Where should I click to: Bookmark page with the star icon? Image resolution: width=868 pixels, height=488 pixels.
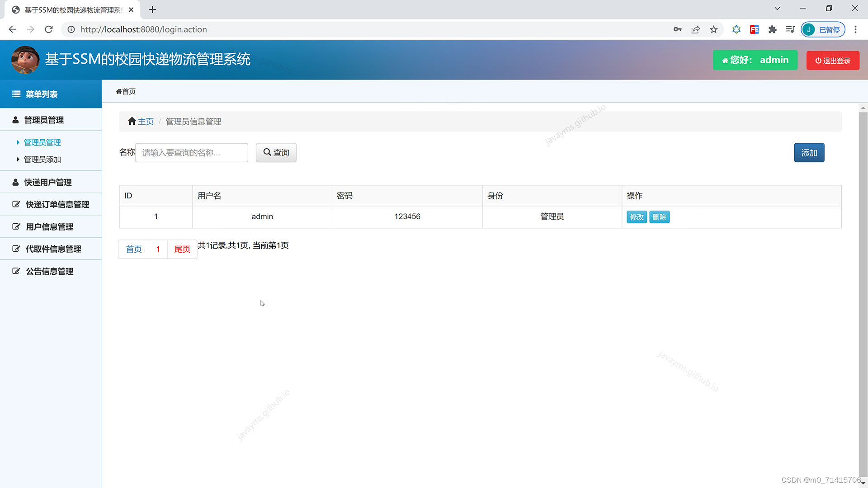(713, 29)
